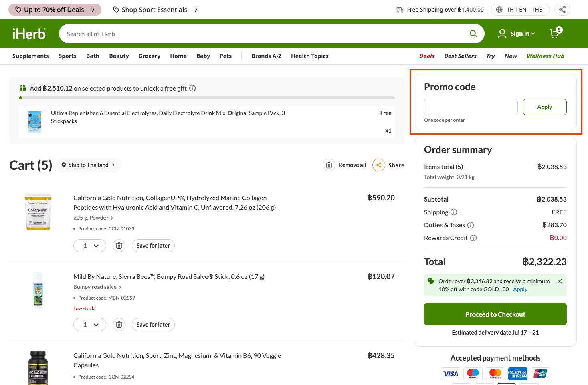Viewport: 588px width, 385px height.
Task: Save Bumpy Road Salve for later
Action: click(x=153, y=325)
